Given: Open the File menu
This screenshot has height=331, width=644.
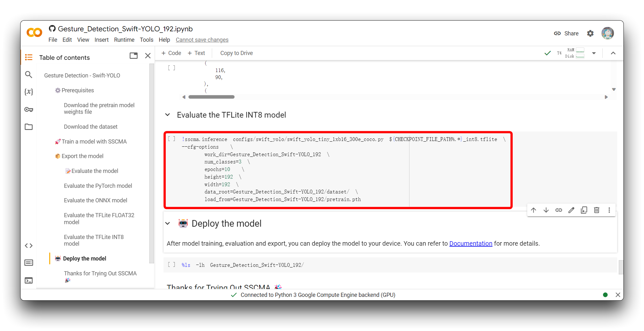Looking at the screenshot, I should tap(53, 40).
